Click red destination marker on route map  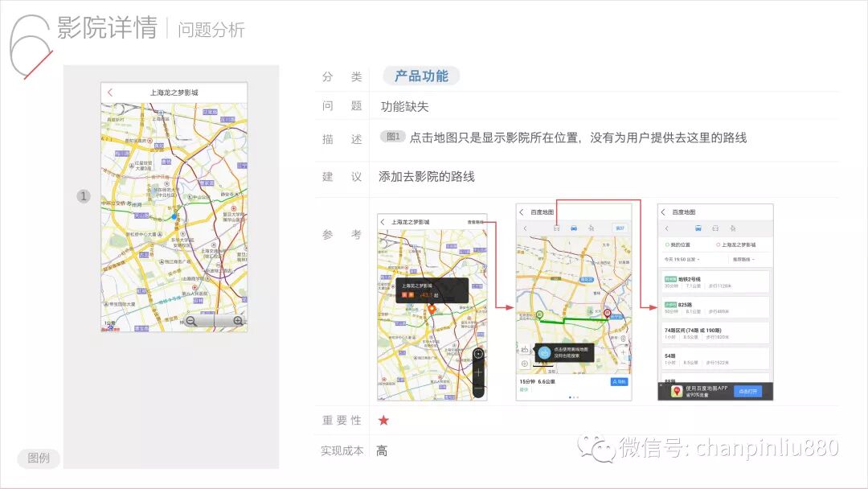(608, 314)
